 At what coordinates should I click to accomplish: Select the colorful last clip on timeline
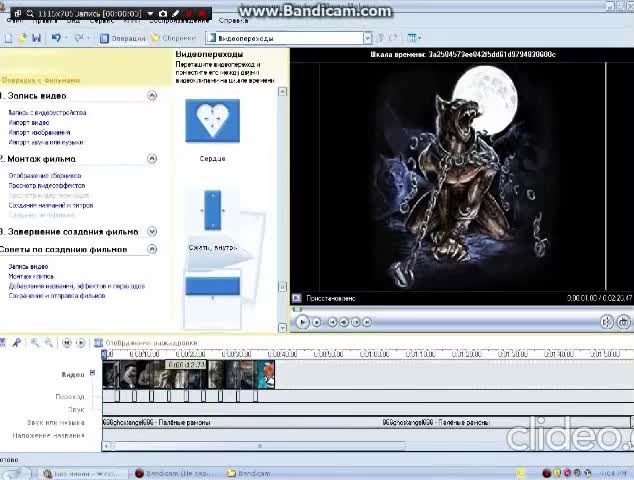tap(266, 375)
